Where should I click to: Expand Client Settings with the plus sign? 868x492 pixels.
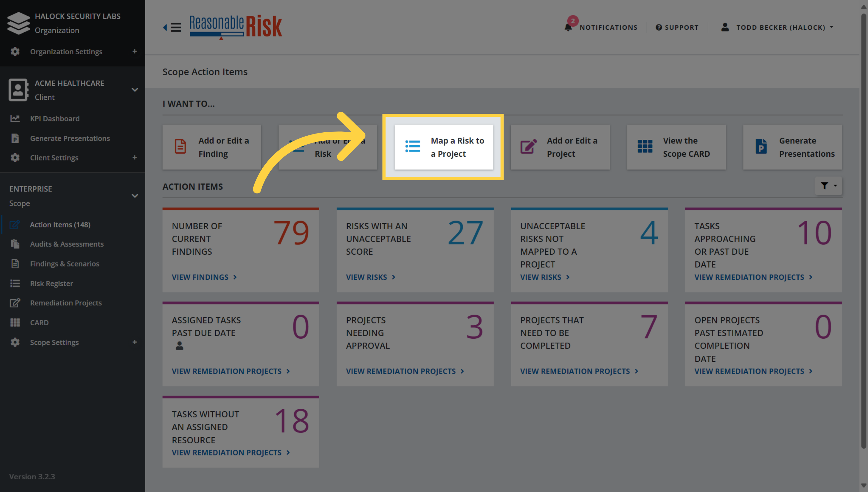click(134, 157)
